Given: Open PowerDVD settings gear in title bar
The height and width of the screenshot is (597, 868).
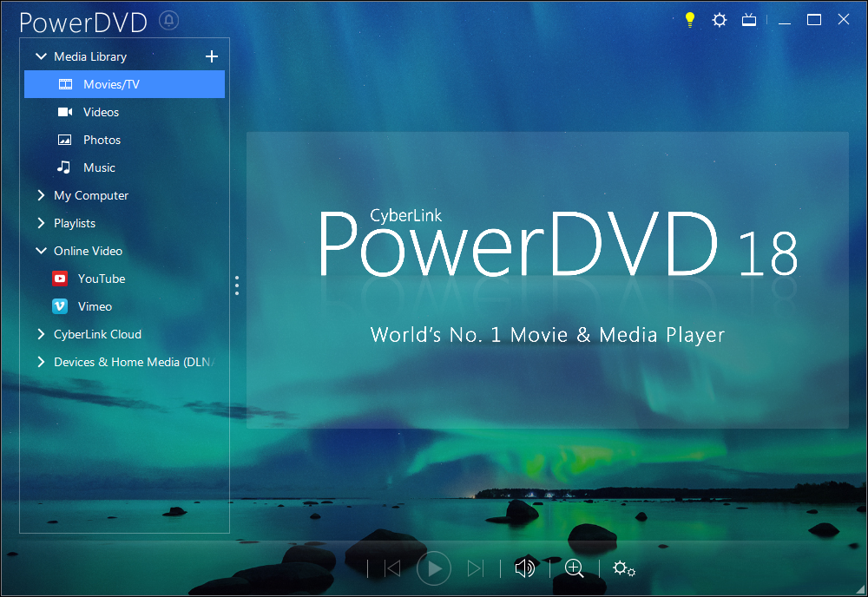Looking at the screenshot, I should point(719,21).
